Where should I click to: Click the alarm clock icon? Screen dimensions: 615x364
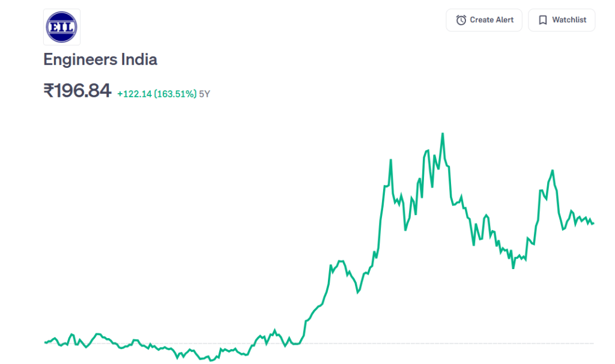pos(461,20)
